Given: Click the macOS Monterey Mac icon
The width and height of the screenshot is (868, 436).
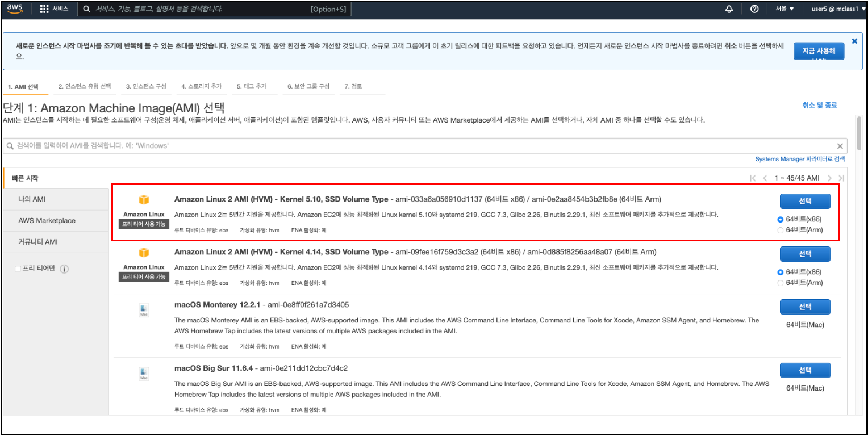Looking at the screenshot, I should point(144,310).
